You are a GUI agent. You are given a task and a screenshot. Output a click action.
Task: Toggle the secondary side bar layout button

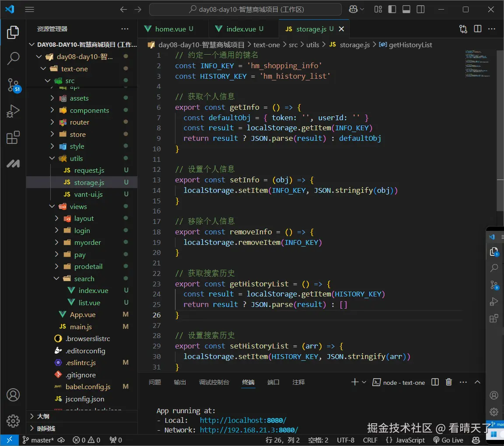point(420,9)
